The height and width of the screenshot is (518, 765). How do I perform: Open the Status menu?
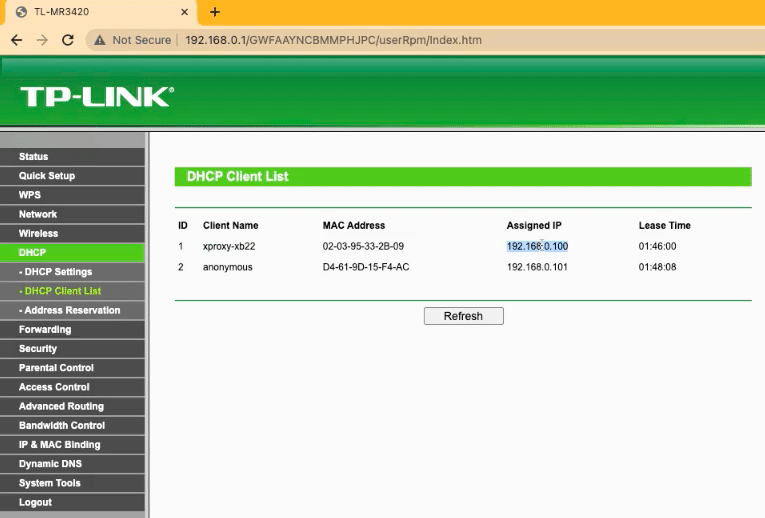[72, 157]
